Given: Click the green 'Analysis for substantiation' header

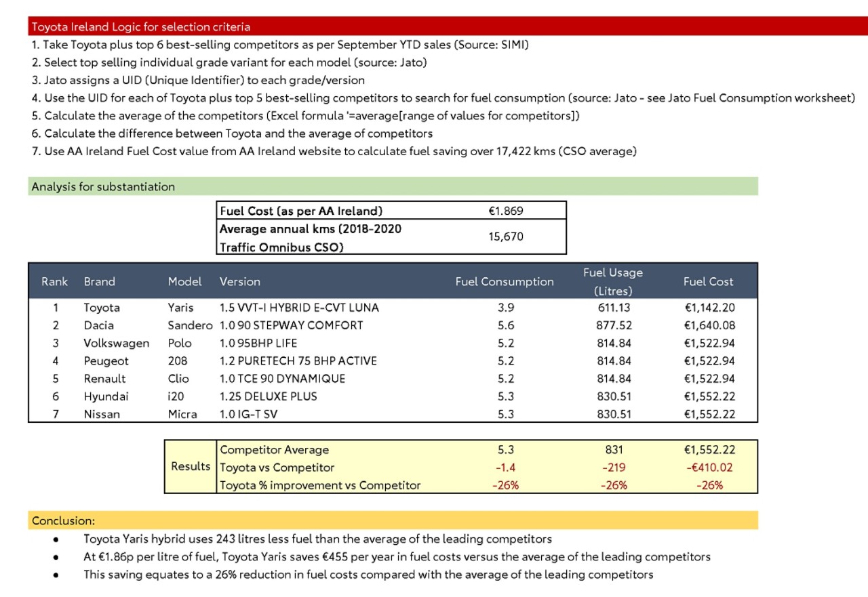Looking at the screenshot, I should coord(393,186).
